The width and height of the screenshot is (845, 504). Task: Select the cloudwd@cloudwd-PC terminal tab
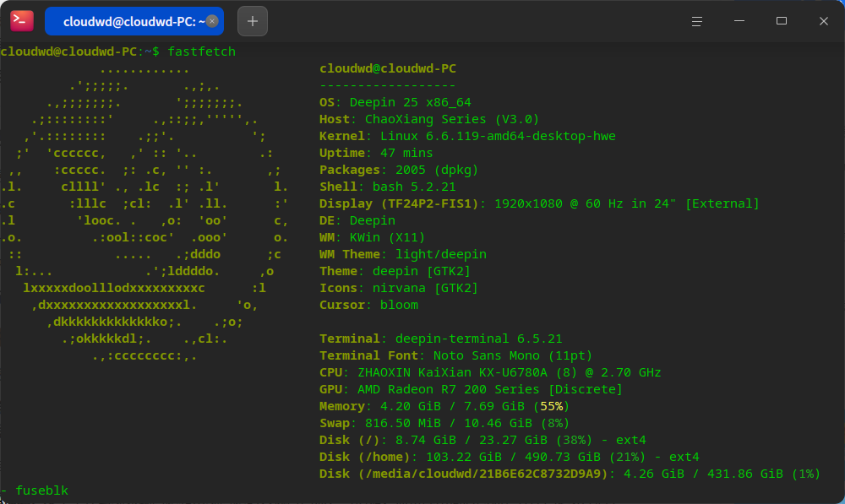134,21
